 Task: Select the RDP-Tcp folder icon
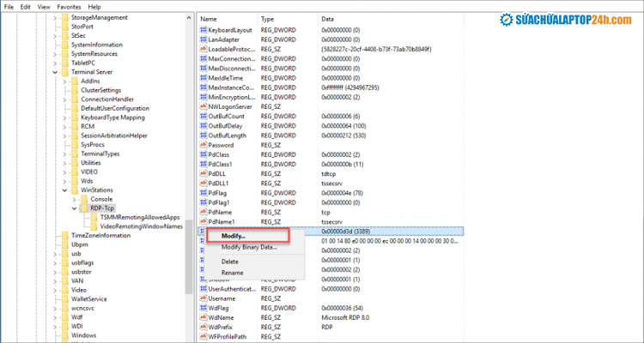[x=83, y=208]
